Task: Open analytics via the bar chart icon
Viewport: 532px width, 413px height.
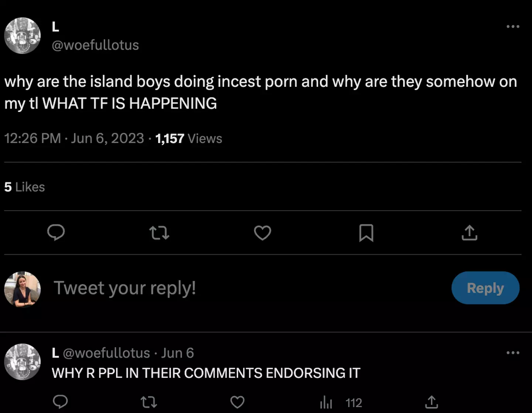Action: pos(325,403)
